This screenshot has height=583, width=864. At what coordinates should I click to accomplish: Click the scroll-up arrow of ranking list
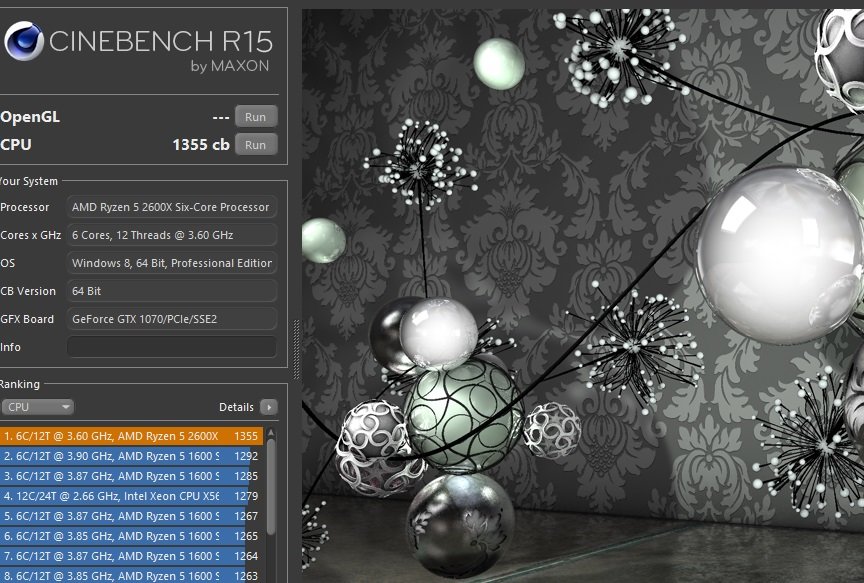coord(271,433)
